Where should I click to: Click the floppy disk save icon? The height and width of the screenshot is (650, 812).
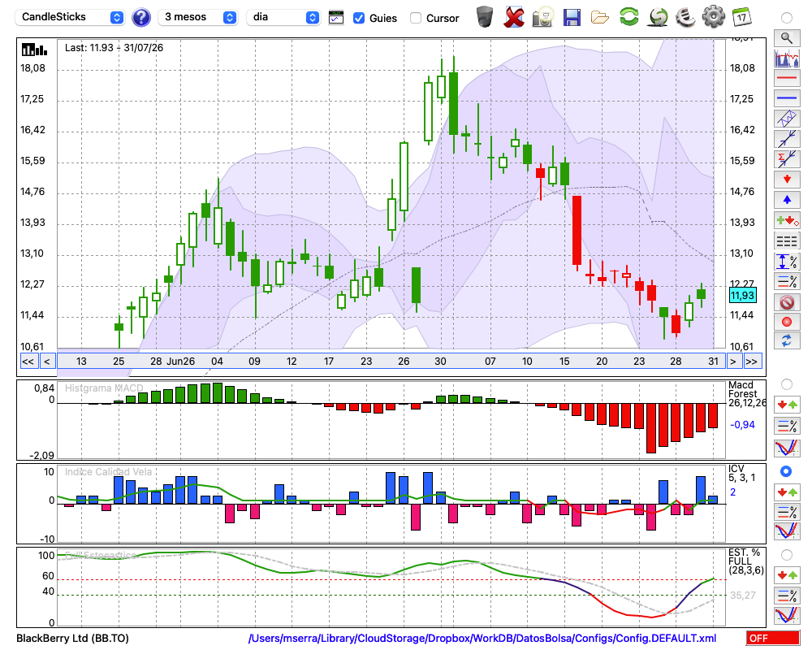tap(572, 18)
